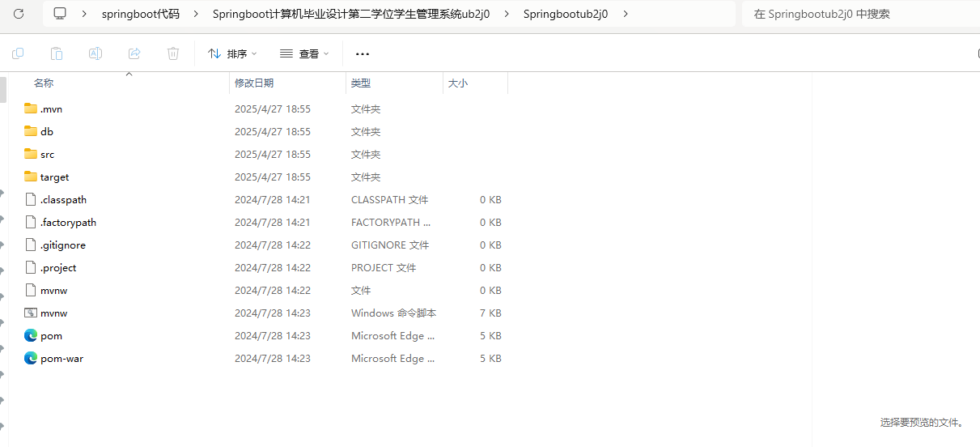Expand chevron after springboot代码 breadcrumb
This screenshot has height=447, width=980.
point(196,14)
